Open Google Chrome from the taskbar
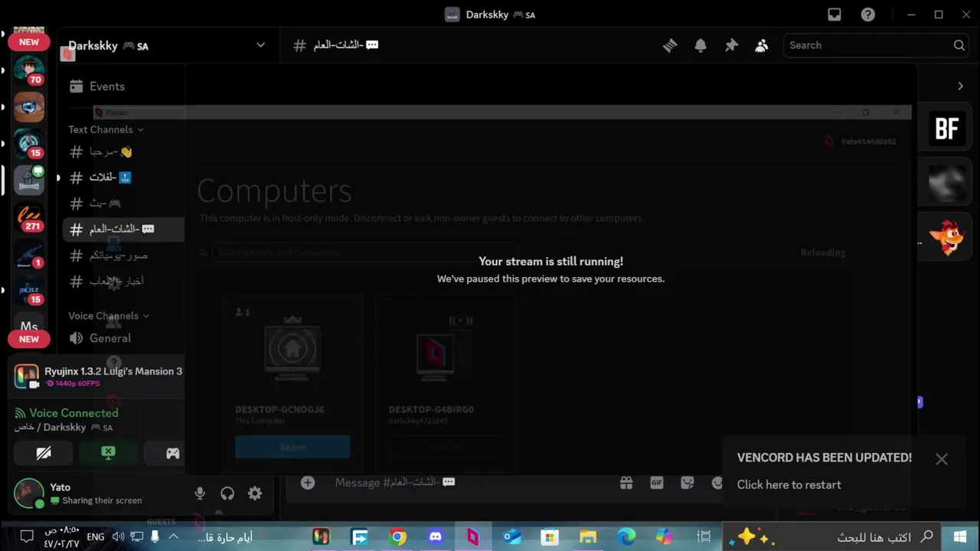This screenshot has width=980, height=551. point(397,537)
